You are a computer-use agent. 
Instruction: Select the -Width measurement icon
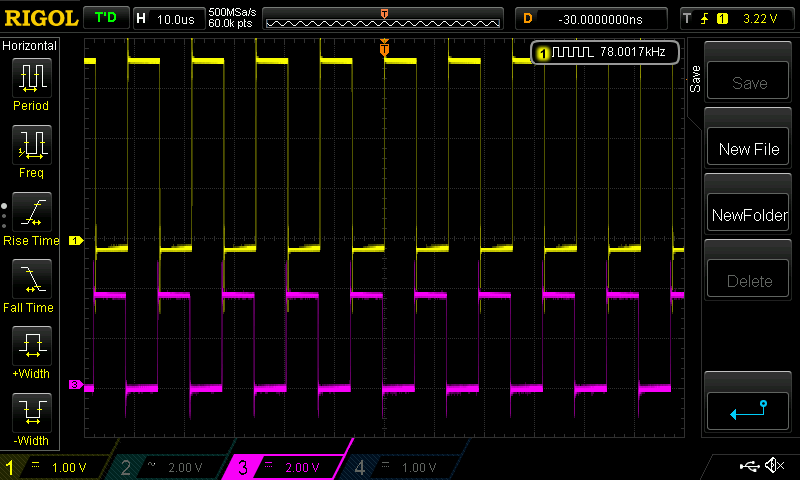pyautogui.click(x=32, y=413)
